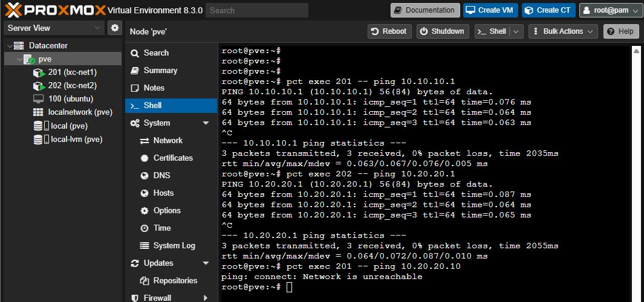
Task: Click the Shell button in toolbar
Action: pyautogui.click(x=492, y=31)
